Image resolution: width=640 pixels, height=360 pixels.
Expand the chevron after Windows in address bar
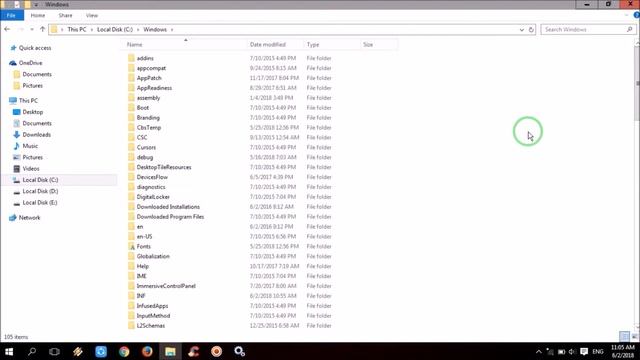(x=172, y=29)
